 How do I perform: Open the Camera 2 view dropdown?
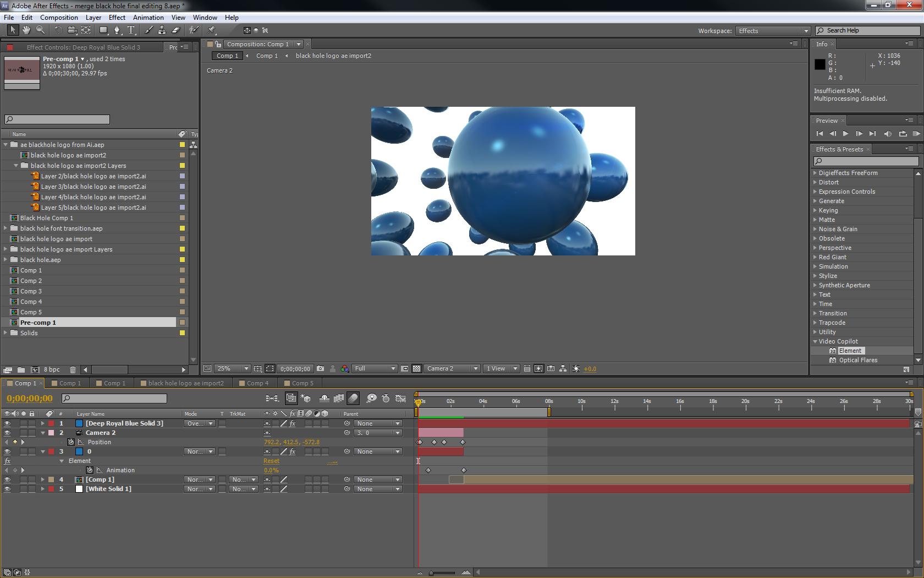[451, 369]
